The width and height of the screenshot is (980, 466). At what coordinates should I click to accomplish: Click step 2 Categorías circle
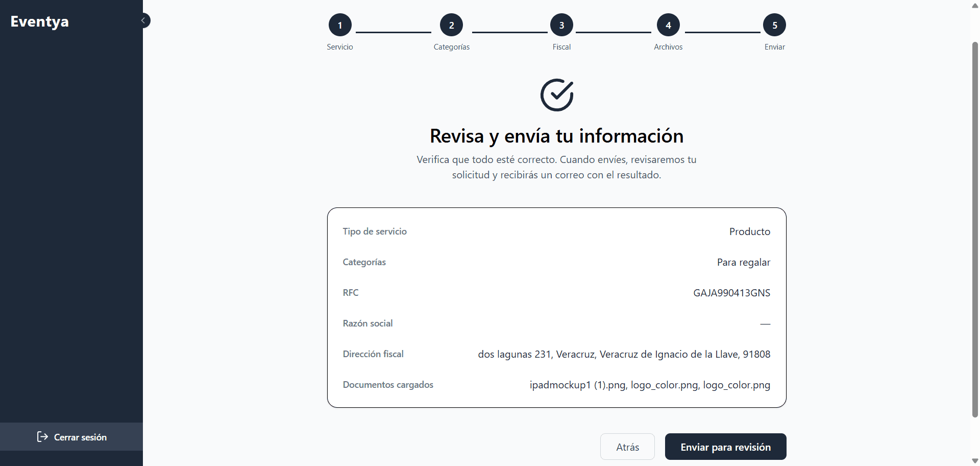(x=451, y=25)
